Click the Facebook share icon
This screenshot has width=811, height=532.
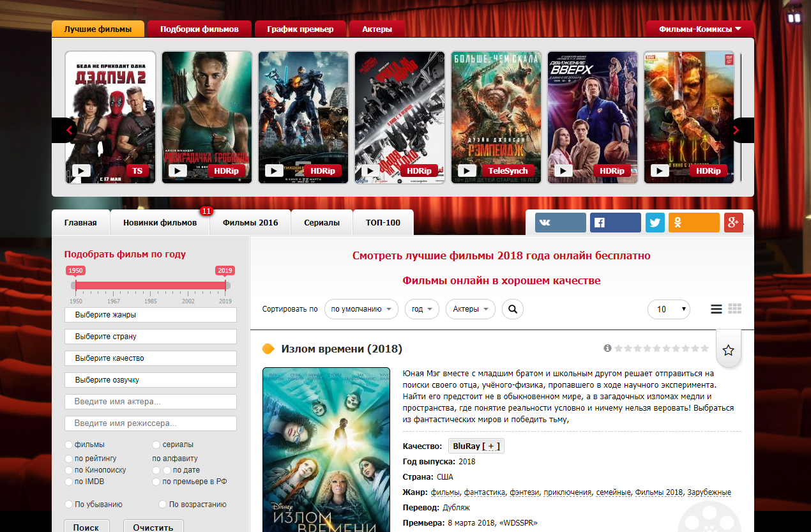(615, 222)
